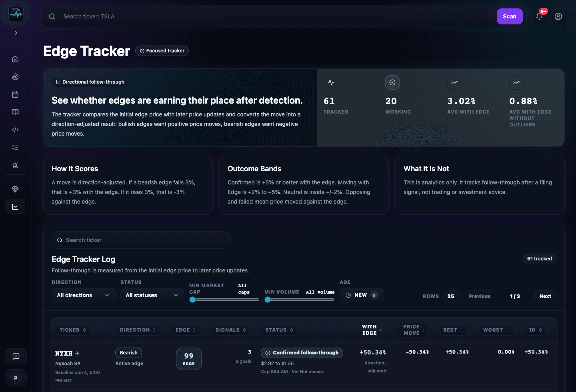The image size is (576, 392).
Task: Sort by the Edge column header
Action: point(186,330)
